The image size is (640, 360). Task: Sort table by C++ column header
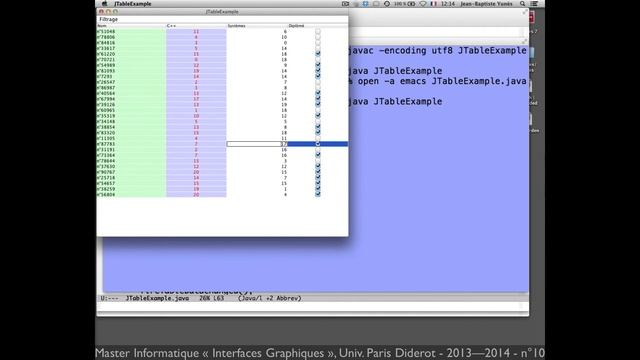[196, 26]
